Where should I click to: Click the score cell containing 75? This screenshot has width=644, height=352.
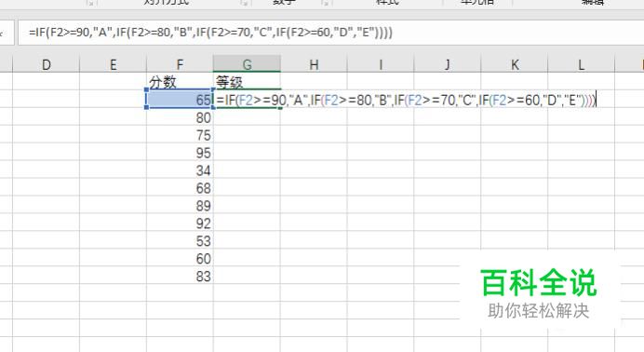tap(180, 135)
